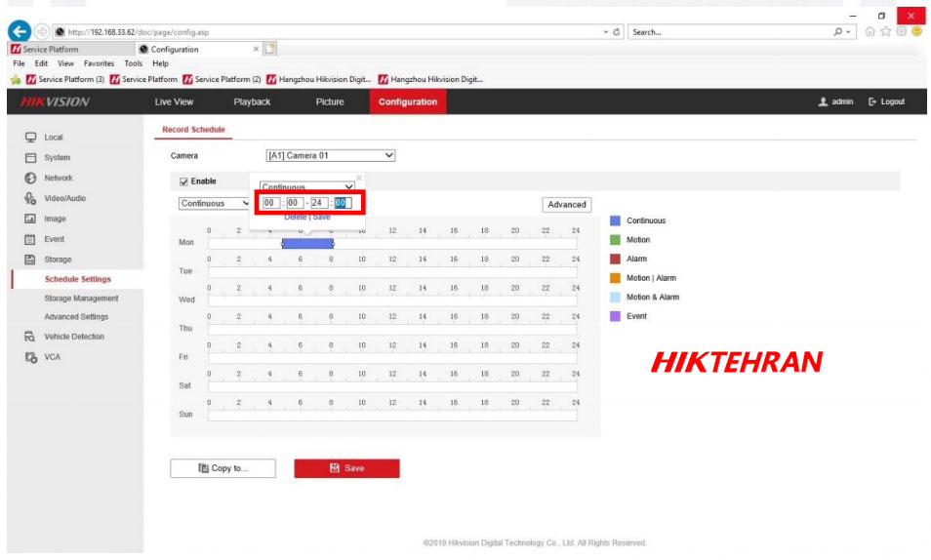Image resolution: width=931 pixels, height=560 pixels.
Task: Click the purple Event color swatch
Action: 615,316
